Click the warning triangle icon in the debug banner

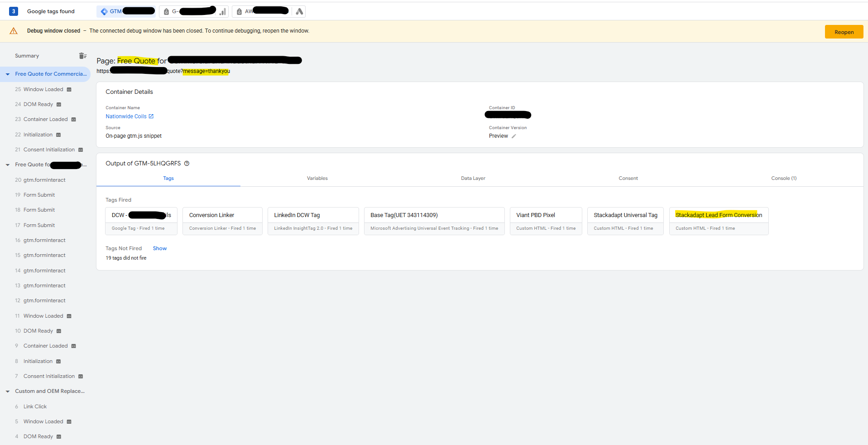click(14, 31)
